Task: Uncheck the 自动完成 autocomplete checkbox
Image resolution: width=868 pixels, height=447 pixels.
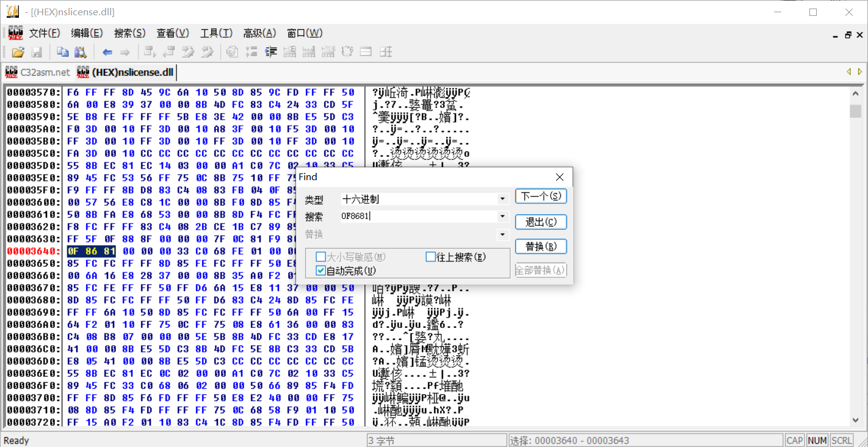Action: click(x=320, y=271)
